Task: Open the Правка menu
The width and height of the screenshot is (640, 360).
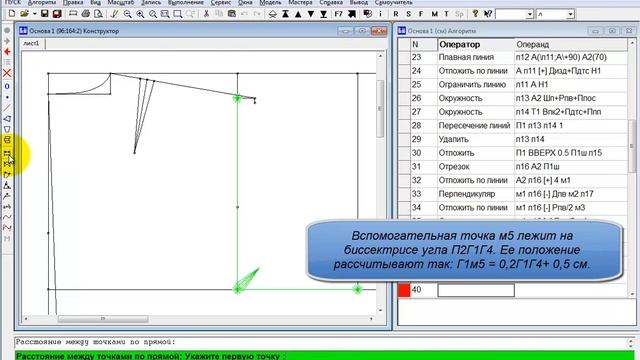Action: click(x=73, y=2)
